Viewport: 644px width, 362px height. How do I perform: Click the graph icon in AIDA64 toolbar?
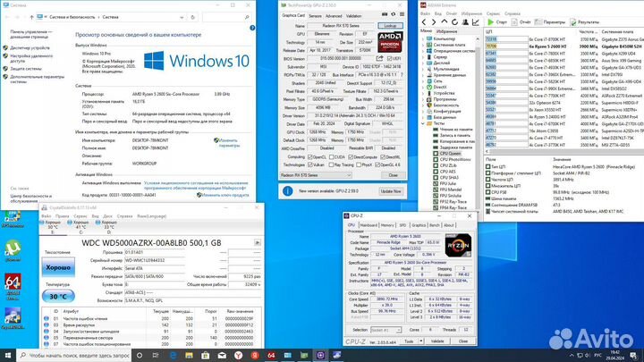point(476,22)
